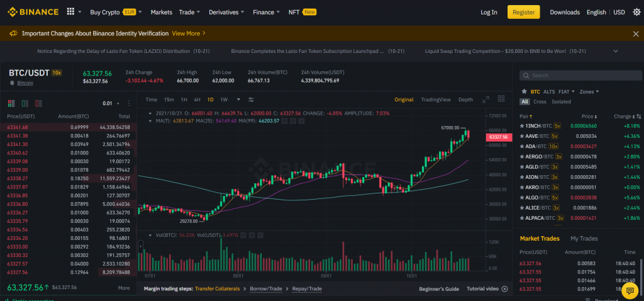Click the Bitcoin coin info icon
The height and width of the screenshot is (301, 644).
[11, 83]
